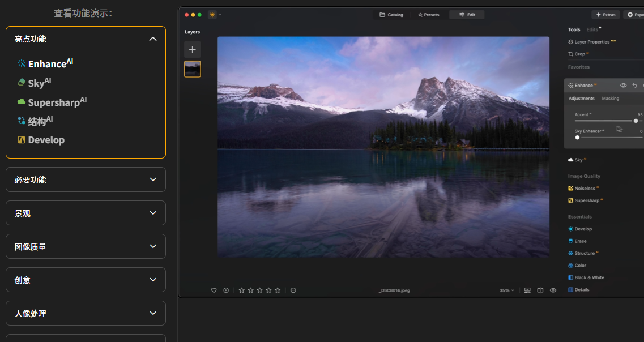Select SkyAI feature demo link
Viewport: 644px width, 342px height.
point(39,83)
